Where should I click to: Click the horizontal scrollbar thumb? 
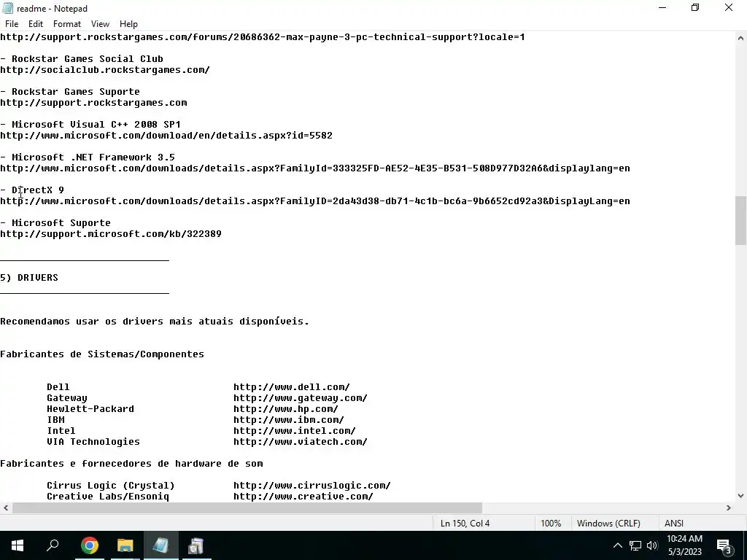(x=247, y=507)
